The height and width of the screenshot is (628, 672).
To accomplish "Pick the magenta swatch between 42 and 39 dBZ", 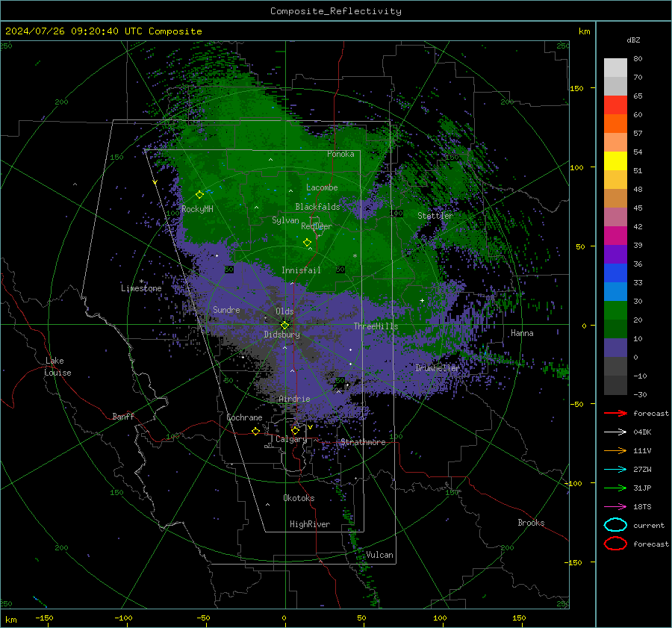I will [615, 236].
